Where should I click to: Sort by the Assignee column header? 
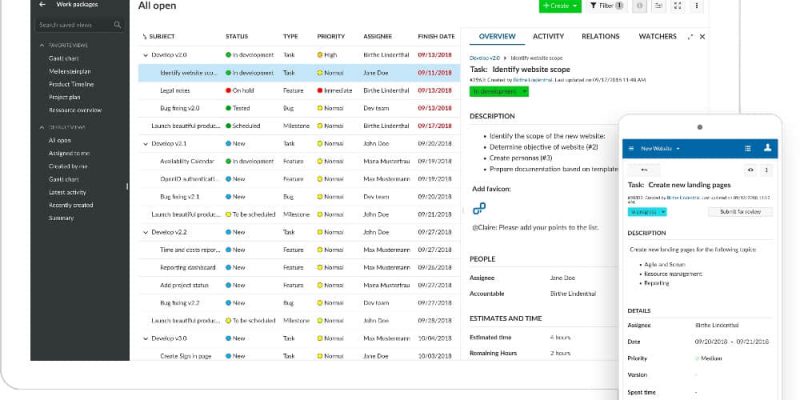378,37
